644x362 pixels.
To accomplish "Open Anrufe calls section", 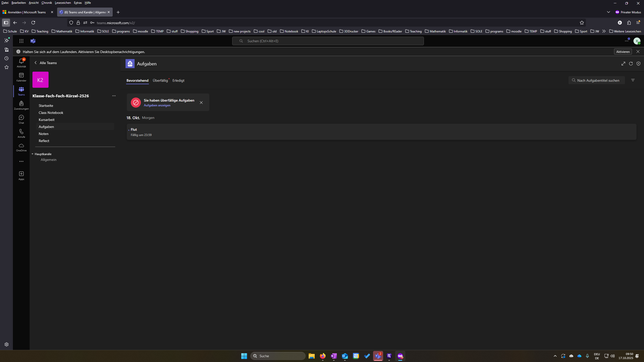I will coord(21,133).
